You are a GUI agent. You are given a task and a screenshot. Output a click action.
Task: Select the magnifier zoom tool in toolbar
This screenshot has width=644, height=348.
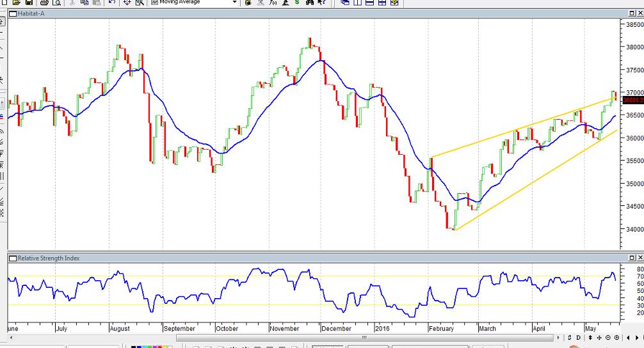coord(140,3)
